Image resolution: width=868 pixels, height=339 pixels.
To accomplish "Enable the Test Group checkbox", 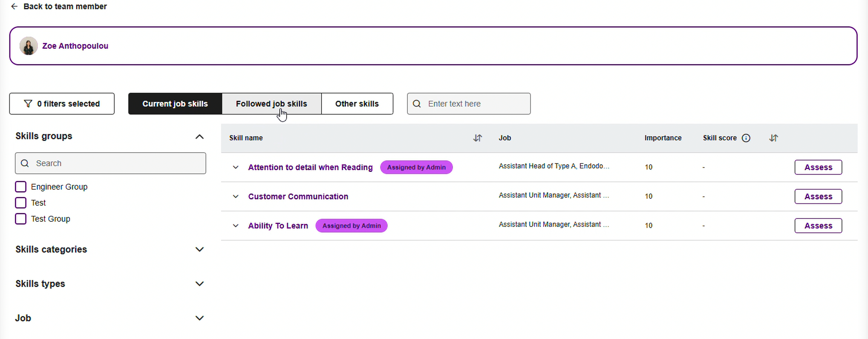I will tap(21, 219).
